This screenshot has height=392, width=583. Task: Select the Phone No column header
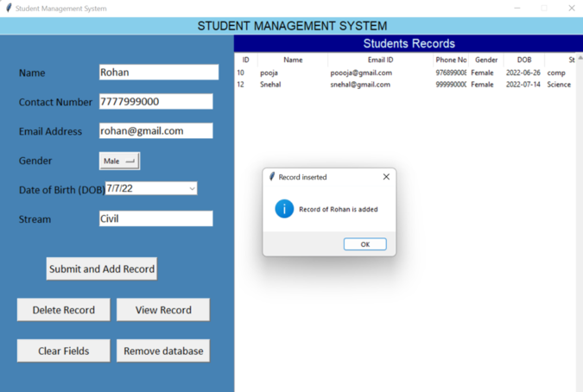(451, 60)
